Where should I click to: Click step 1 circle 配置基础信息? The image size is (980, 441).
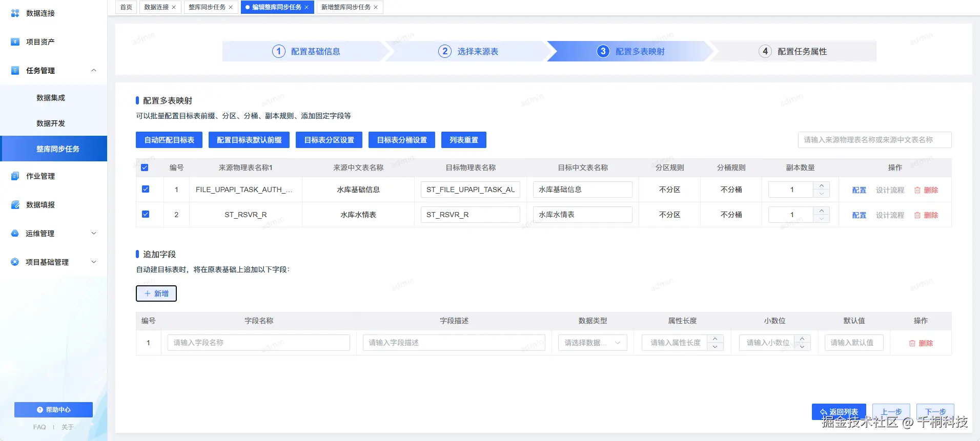(279, 51)
